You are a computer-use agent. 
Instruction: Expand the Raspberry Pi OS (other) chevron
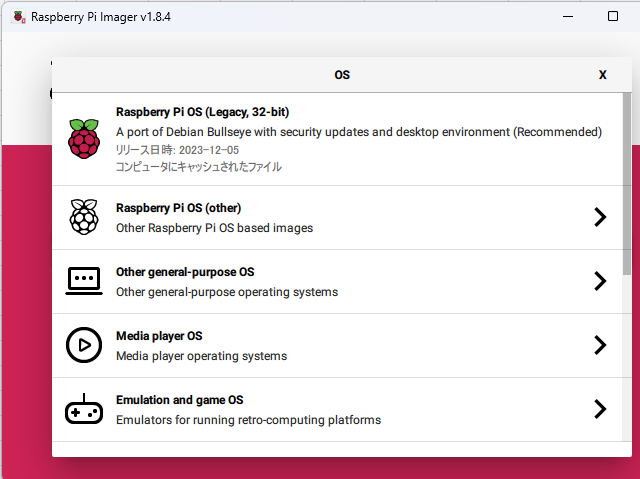click(x=600, y=217)
